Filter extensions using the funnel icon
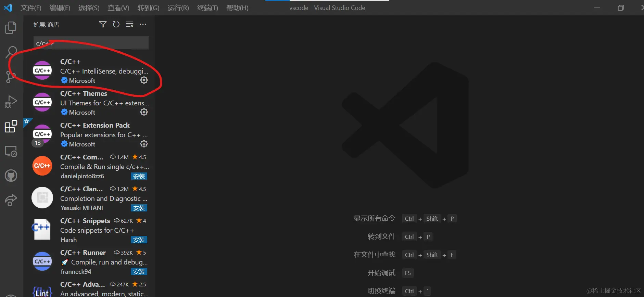Screen dimensions: 644x297 click(103, 24)
